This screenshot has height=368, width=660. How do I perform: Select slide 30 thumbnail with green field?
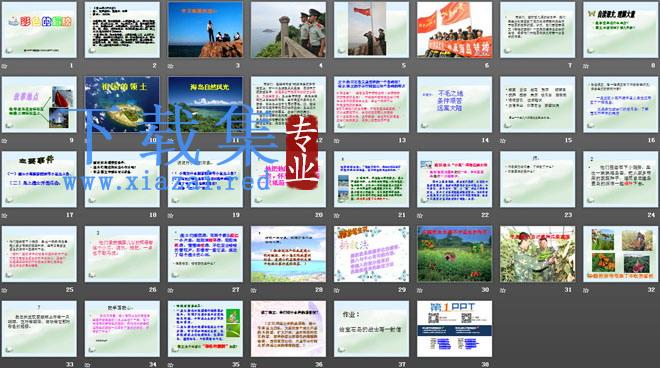click(x=455, y=254)
